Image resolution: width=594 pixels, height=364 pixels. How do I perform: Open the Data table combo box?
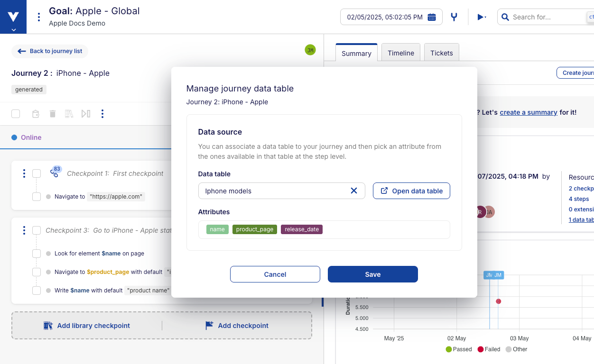275,191
